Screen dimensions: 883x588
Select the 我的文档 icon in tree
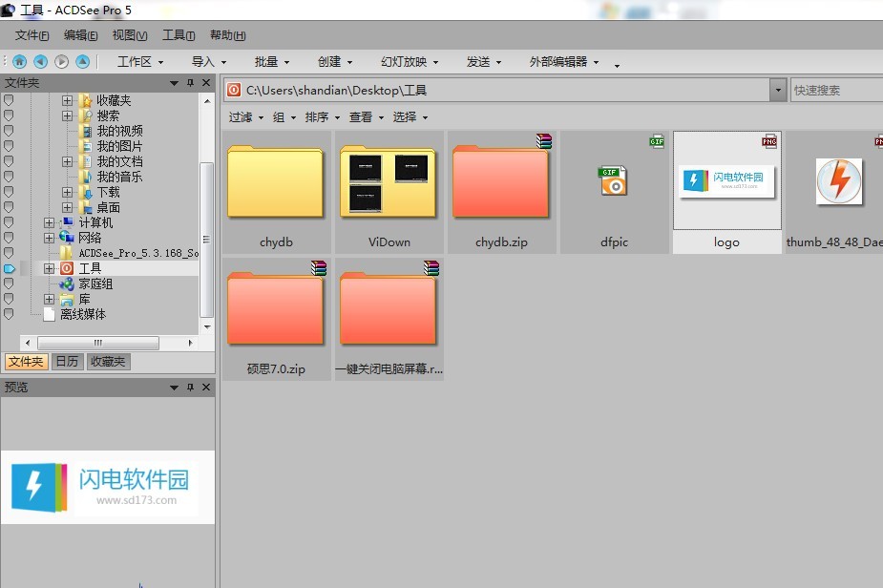(86, 161)
